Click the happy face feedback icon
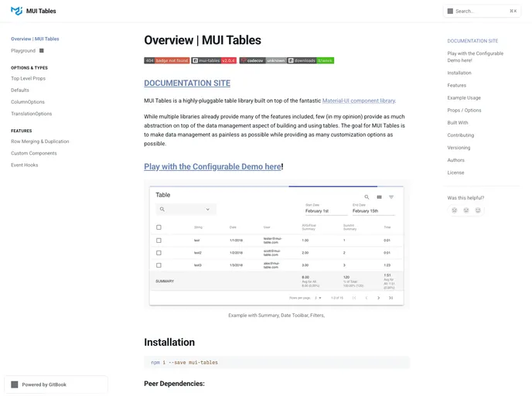The width and height of the screenshot is (532, 396). coord(478,210)
